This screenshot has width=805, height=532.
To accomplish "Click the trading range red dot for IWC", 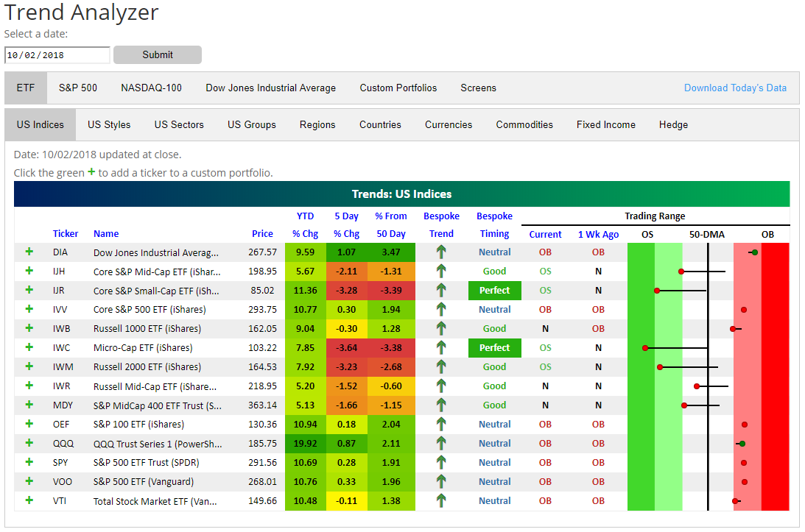I will coord(645,348).
